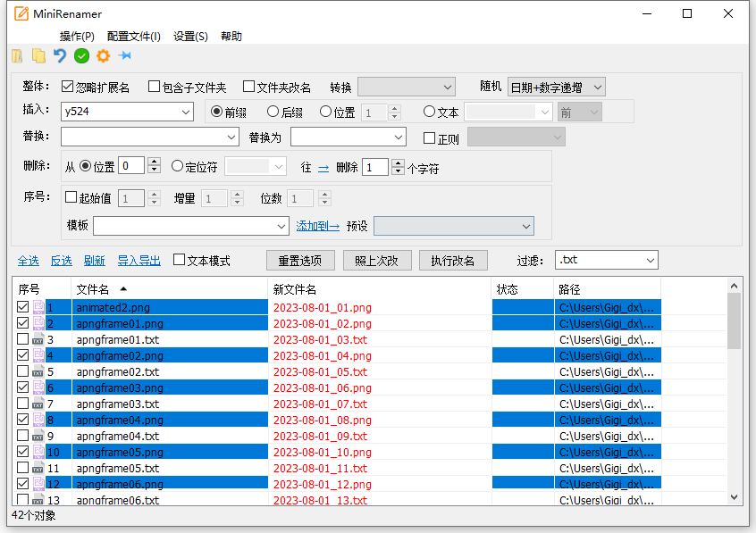Increase the 删除 character count spinner

tap(399, 163)
